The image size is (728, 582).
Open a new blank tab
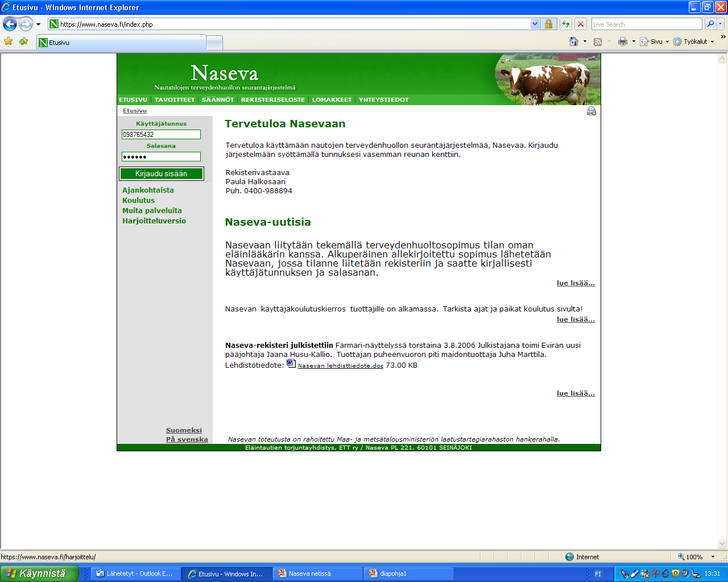pyautogui.click(x=214, y=43)
